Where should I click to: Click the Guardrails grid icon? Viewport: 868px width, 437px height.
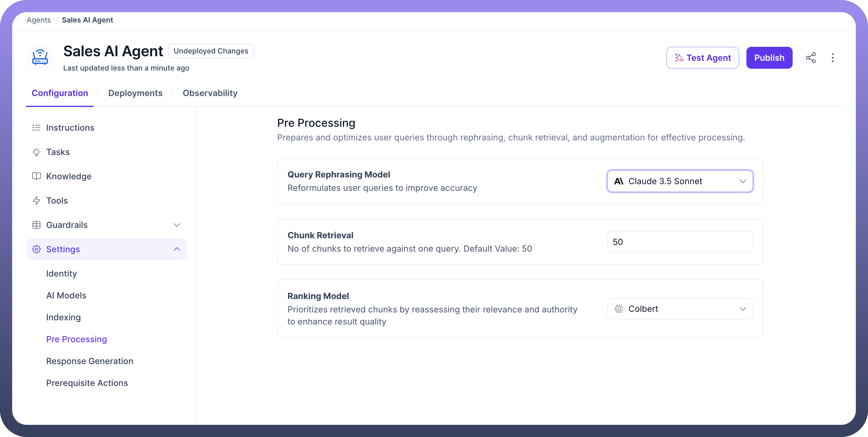point(36,225)
